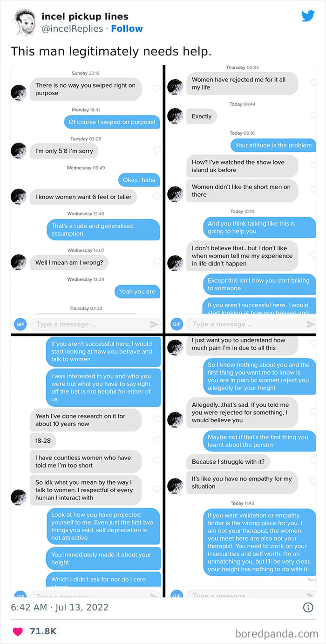The height and width of the screenshot is (644, 326).
Task: Like the "Women have rejected me" message heart
Action: [313, 82]
